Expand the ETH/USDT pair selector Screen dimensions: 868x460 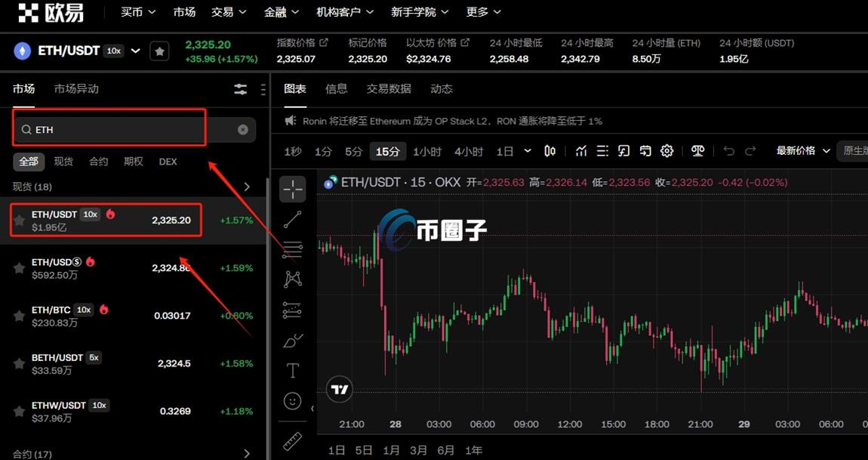coord(136,51)
